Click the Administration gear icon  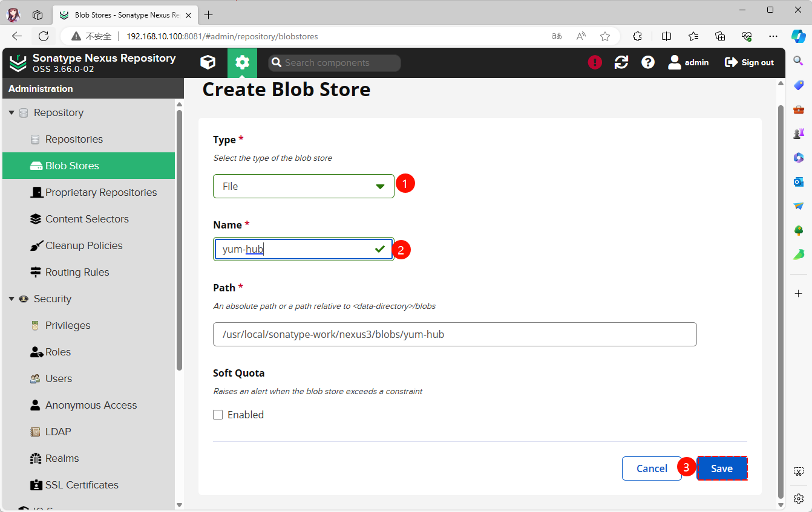click(242, 62)
